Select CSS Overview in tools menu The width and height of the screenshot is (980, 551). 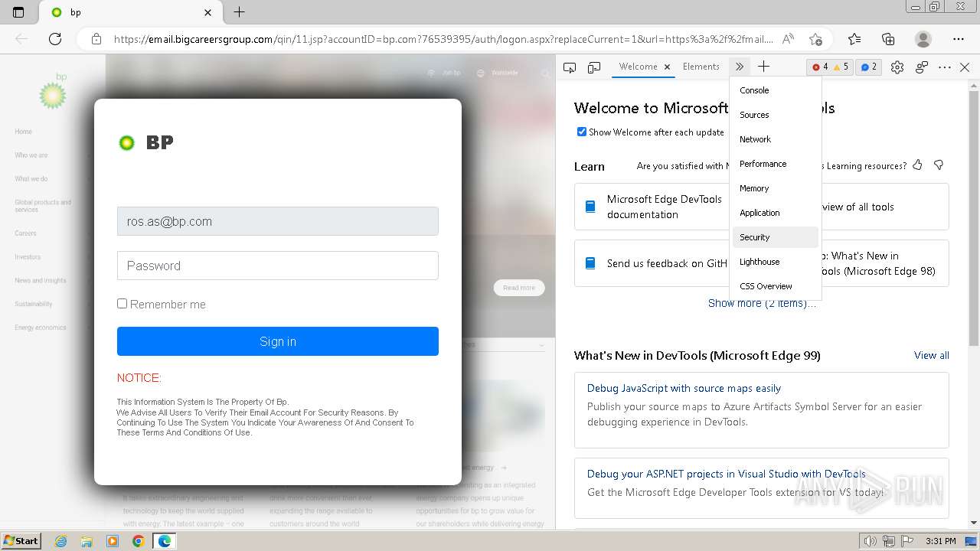(776, 286)
